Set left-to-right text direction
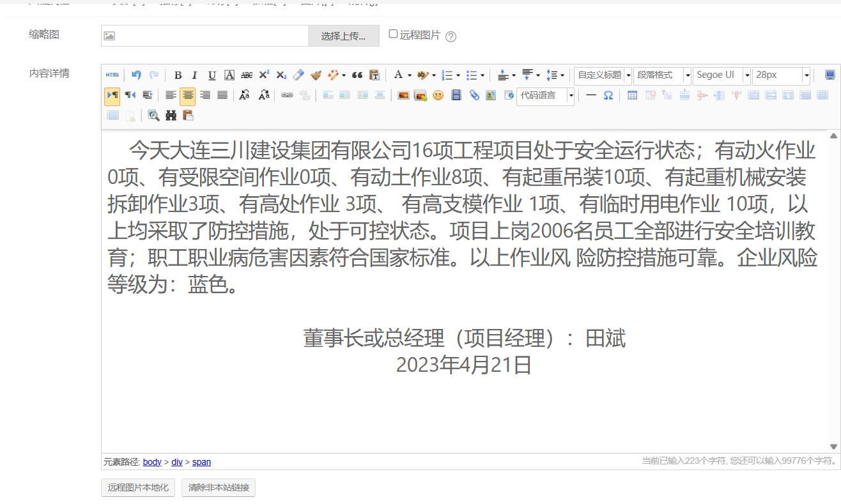This screenshot has width=841, height=504. coord(112,96)
